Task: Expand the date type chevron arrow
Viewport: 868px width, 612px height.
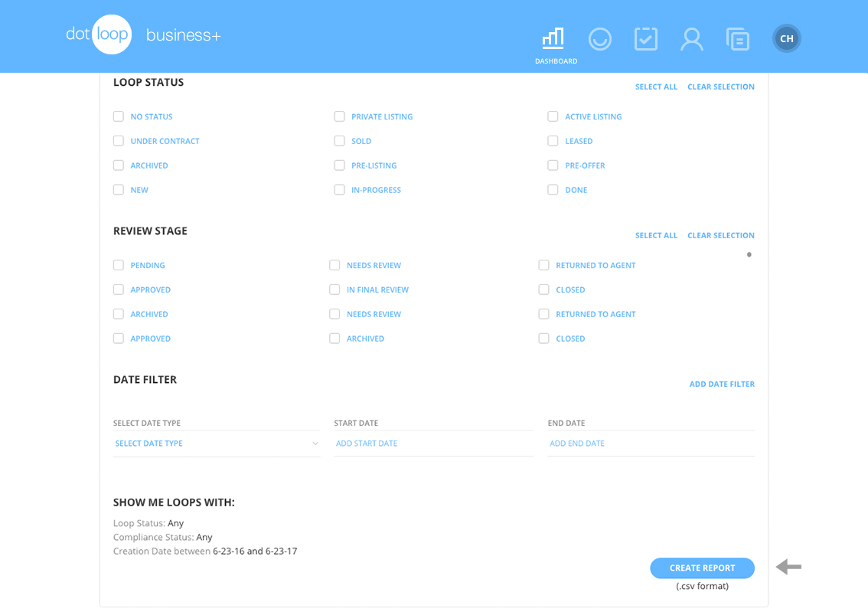Action: (x=315, y=443)
